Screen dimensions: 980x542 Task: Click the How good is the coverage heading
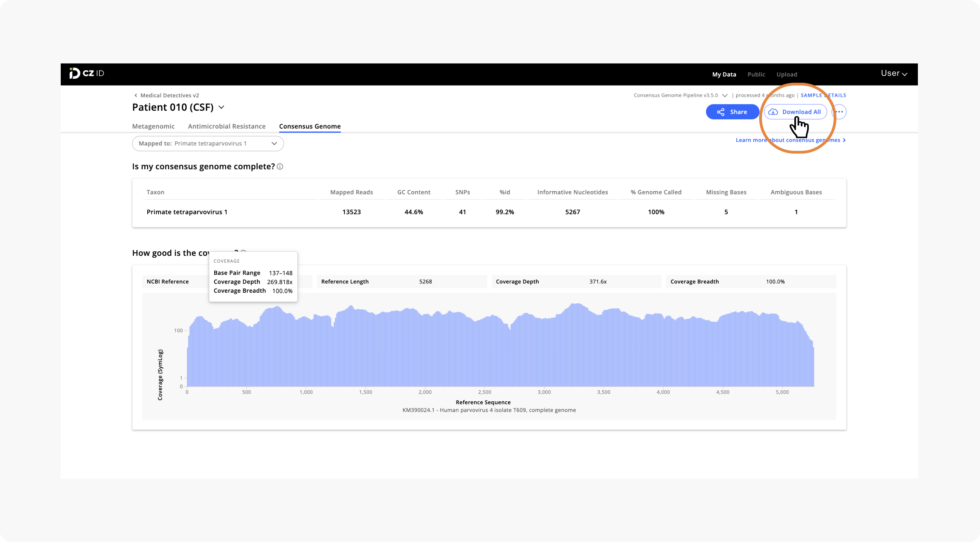[185, 253]
